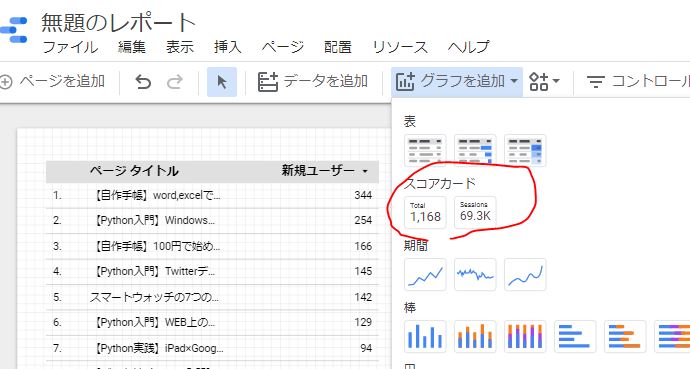690x369 pixels.
Task: Click the value 254 in the table
Action: click(363, 220)
